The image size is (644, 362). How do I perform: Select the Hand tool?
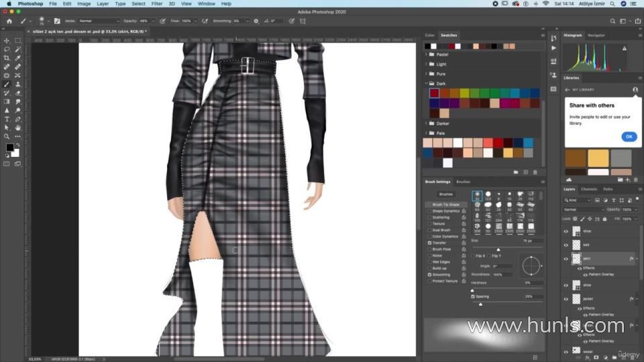[x=17, y=128]
